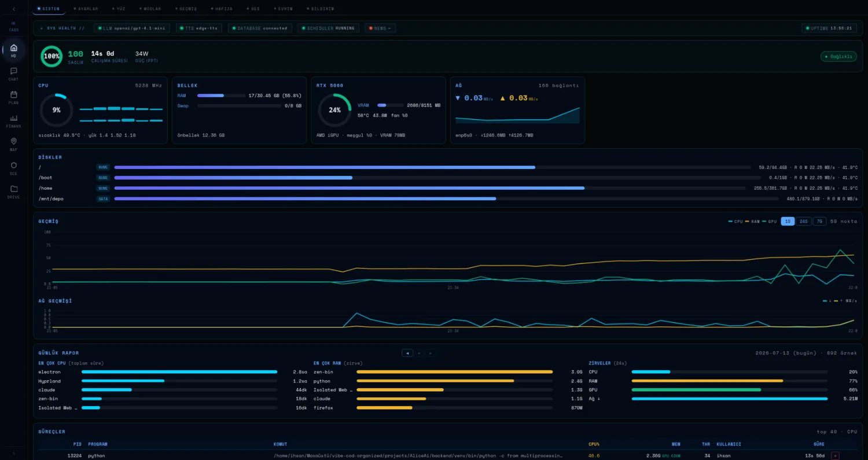Click the / root disk usage bar
868x460 pixels.
coord(432,167)
